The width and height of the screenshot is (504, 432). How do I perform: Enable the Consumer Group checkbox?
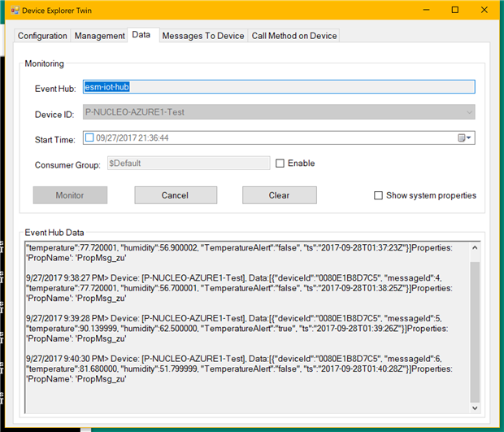pos(280,164)
